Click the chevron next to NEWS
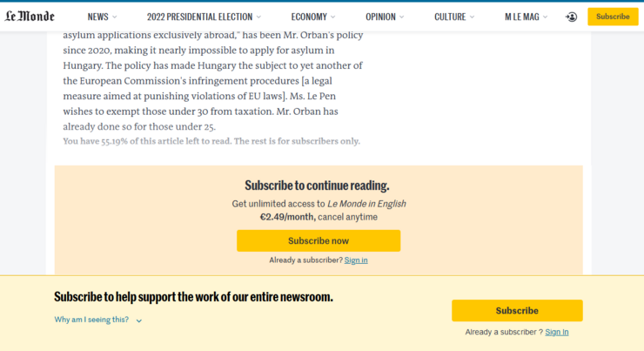This screenshot has width=644, height=351. (x=115, y=17)
